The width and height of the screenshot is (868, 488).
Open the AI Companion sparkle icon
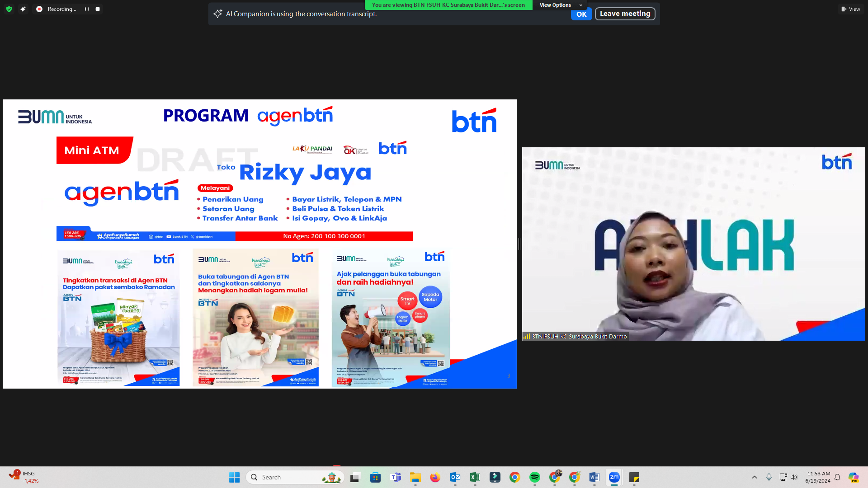pyautogui.click(x=23, y=9)
